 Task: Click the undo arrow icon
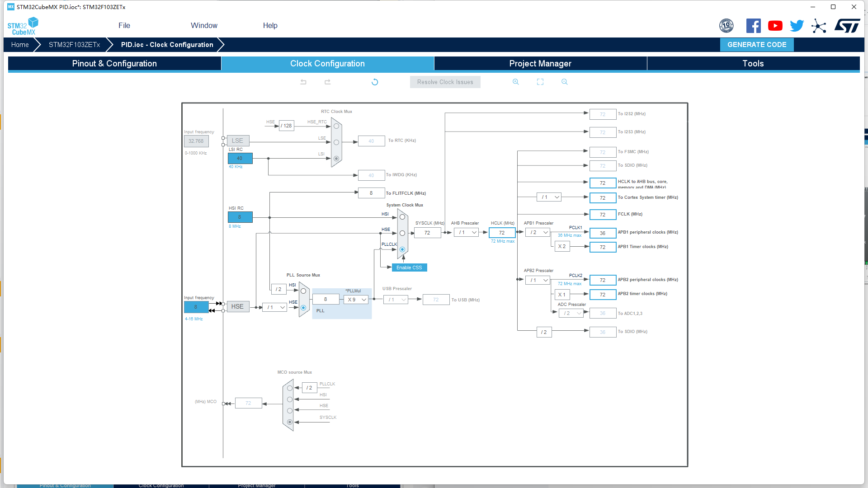pyautogui.click(x=303, y=82)
